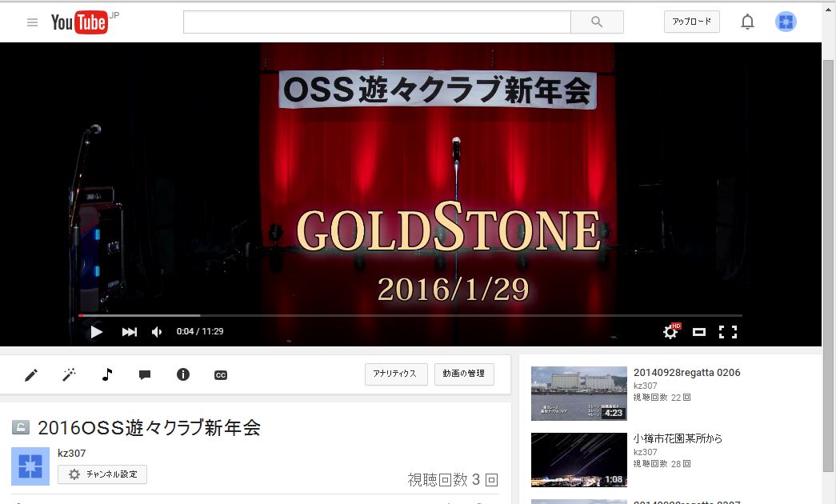Open the account avatar menu

pyautogui.click(x=786, y=22)
